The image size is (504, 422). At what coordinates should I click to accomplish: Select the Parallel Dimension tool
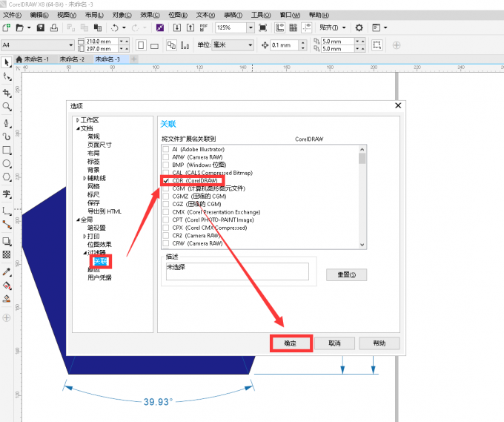pyautogui.click(x=7, y=211)
